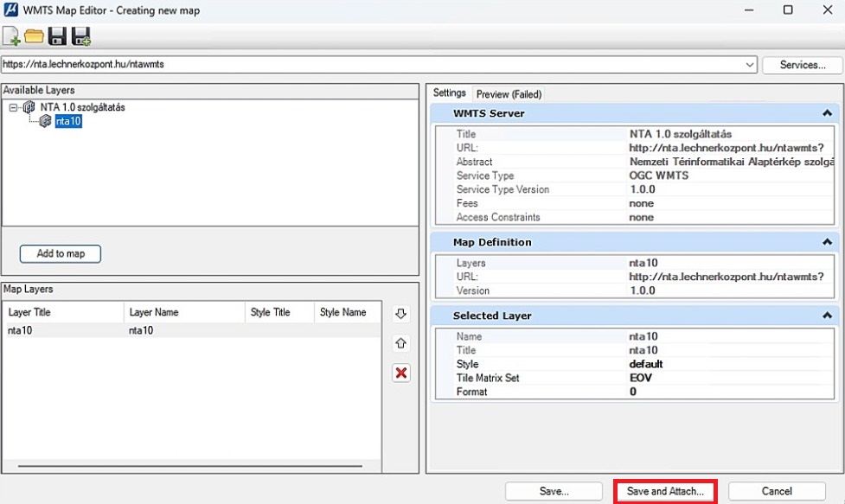Click the Cancel button

[x=777, y=491]
